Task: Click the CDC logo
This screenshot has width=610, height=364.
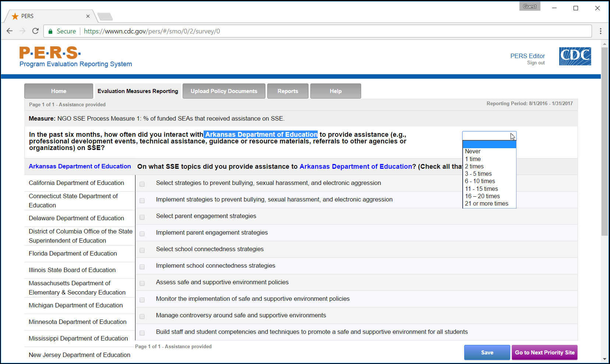Action: click(x=575, y=56)
